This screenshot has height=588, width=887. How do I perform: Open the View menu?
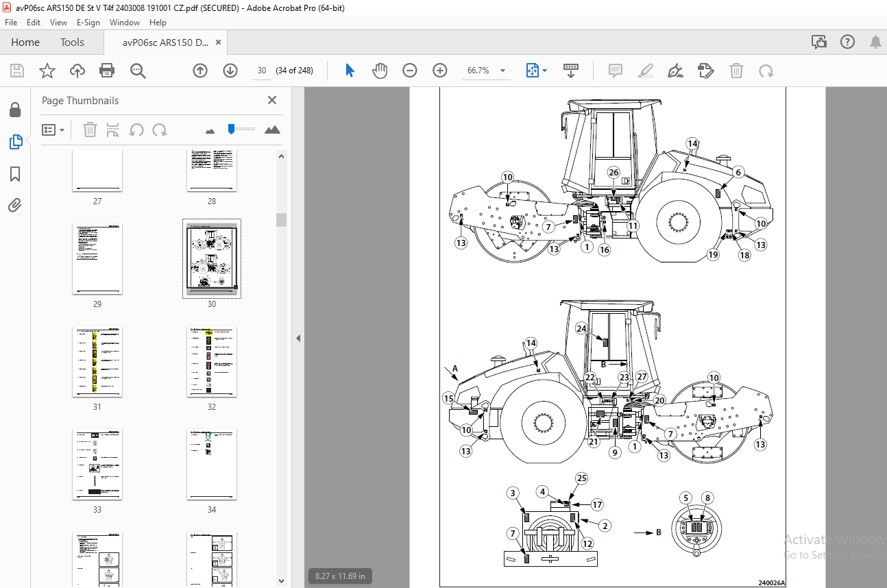point(58,23)
